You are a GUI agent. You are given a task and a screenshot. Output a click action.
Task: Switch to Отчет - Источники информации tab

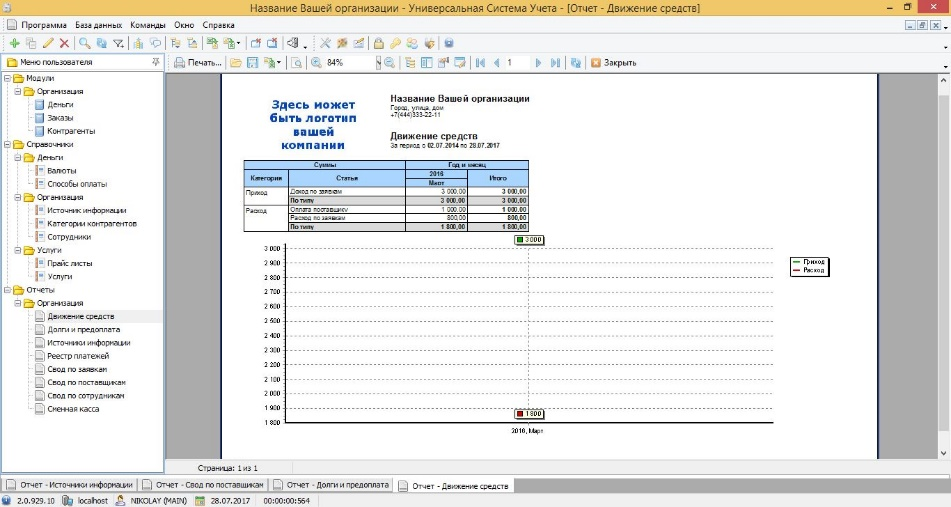[69, 485]
